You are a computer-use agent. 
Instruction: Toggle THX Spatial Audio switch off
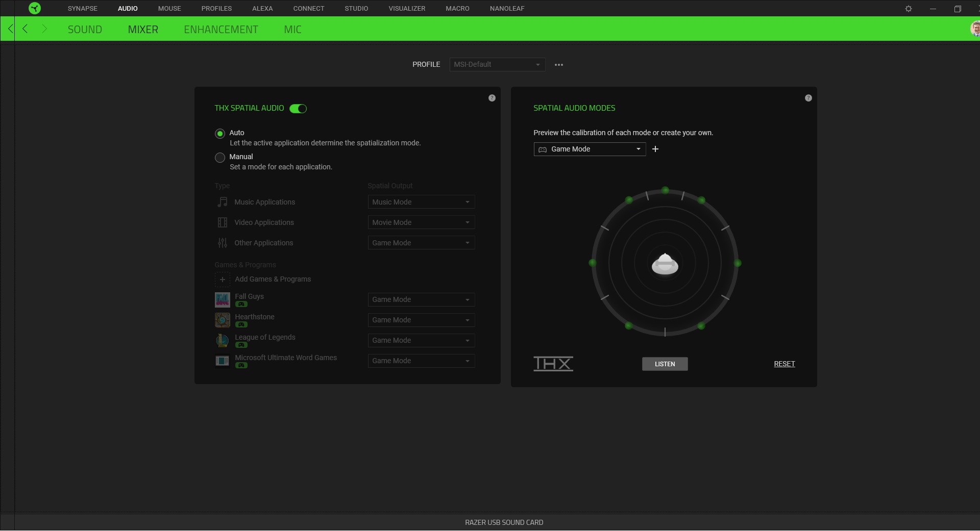pyautogui.click(x=298, y=109)
